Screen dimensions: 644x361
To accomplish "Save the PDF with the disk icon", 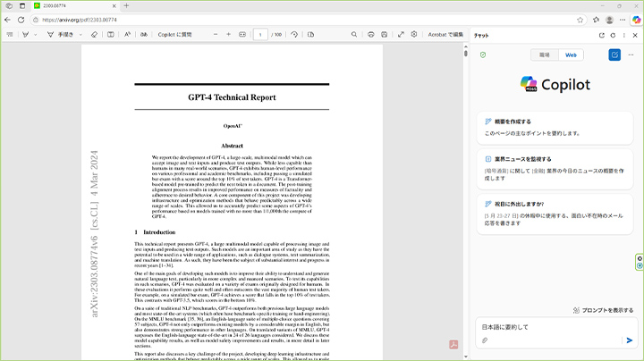I will pyautogui.click(x=384, y=35).
